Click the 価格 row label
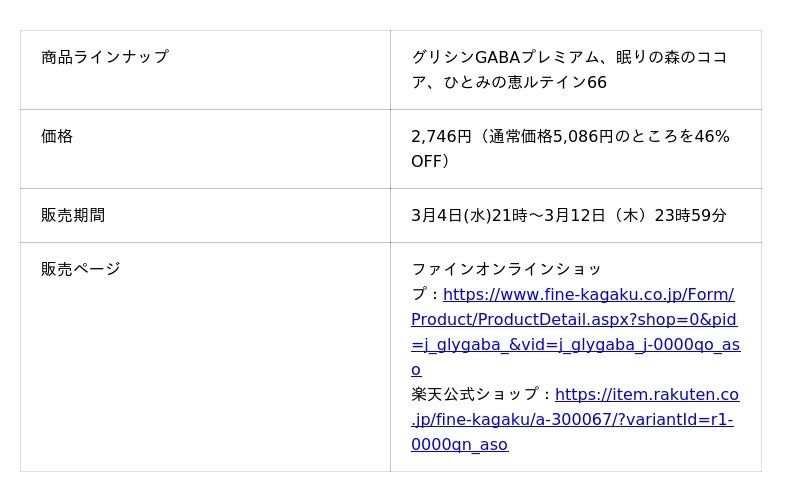This screenshot has width=800, height=502. (57, 136)
